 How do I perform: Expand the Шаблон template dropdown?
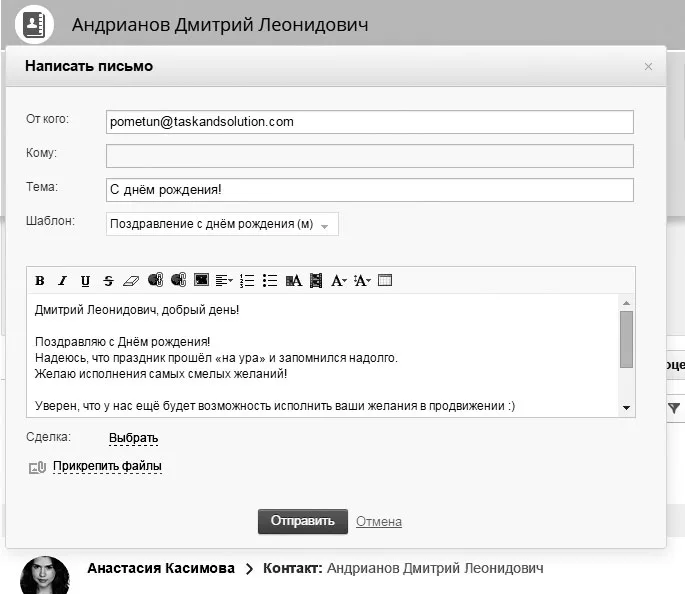222,224
